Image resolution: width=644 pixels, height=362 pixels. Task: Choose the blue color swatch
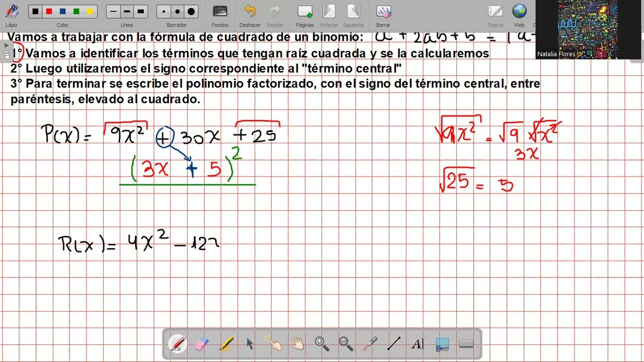coord(62,11)
